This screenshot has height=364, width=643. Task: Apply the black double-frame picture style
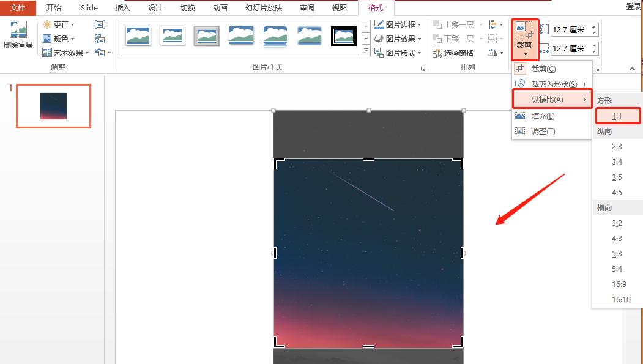(x=343, y=36)
